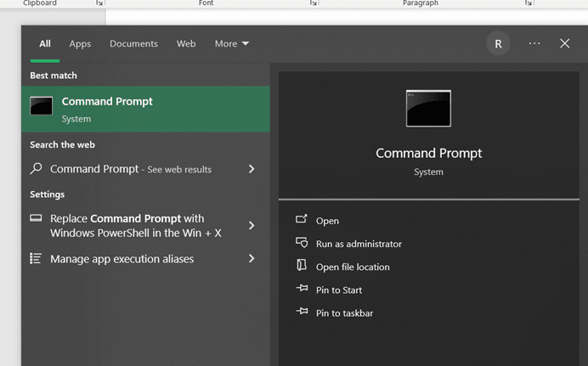Image resolution: width=588 pixels, height=366 pixels.
Task: Open Clipboard dialog launcher in Word ribbon
Action: click(99, 3)
